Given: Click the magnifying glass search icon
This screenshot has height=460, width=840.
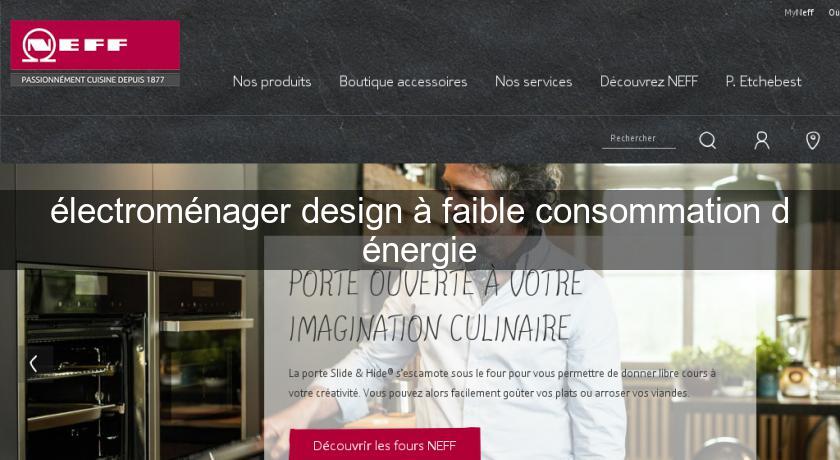Looking at the screenshot, I should click(x=707, y=140).
